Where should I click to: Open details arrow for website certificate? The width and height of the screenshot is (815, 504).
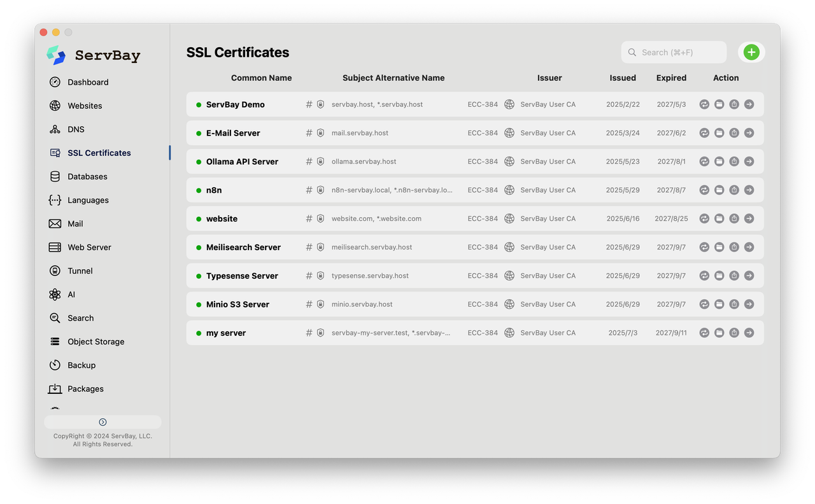click(749, 218)
